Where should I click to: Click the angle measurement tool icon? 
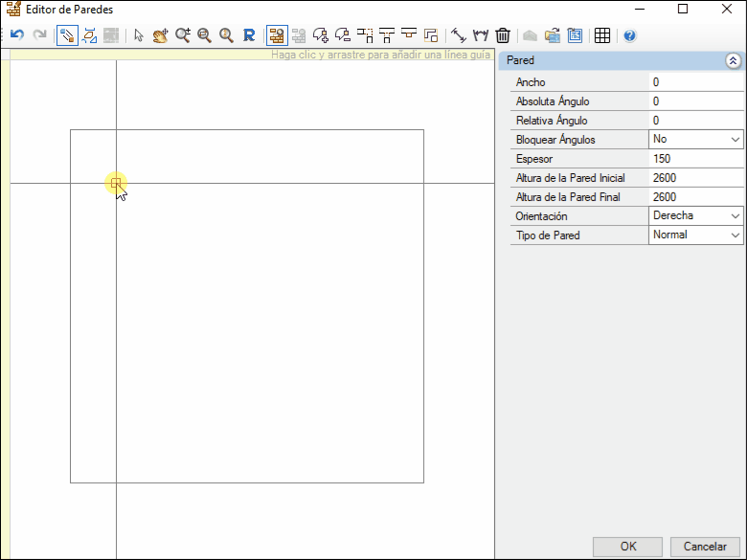pos(481,35)
